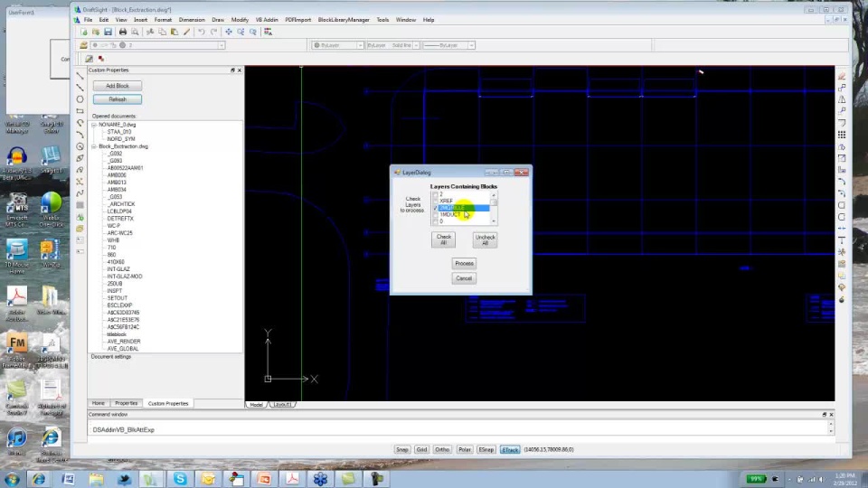Select the Circle draw tool

click(80, 99)
